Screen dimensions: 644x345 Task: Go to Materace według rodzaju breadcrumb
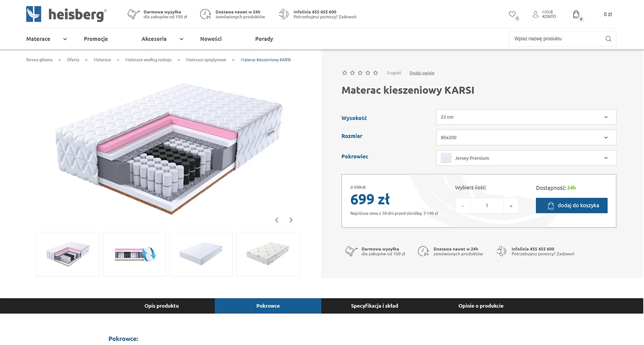(149, 60)
